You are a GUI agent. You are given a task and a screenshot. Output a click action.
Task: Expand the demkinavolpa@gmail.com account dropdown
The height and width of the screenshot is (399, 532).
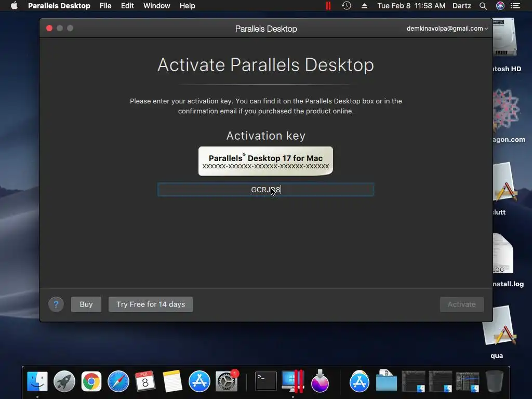click(x=447, y=29)
